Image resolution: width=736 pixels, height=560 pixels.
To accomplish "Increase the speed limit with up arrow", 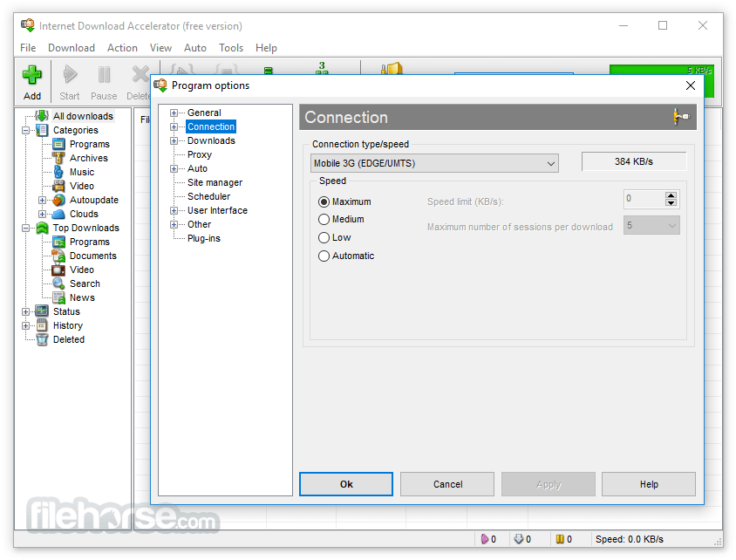I will coord(671,195).
